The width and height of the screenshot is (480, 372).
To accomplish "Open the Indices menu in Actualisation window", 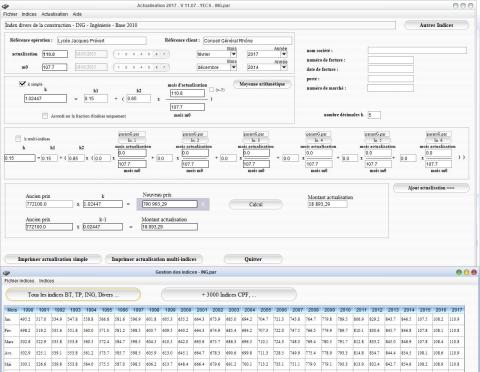I will click(x=29, y=14).
